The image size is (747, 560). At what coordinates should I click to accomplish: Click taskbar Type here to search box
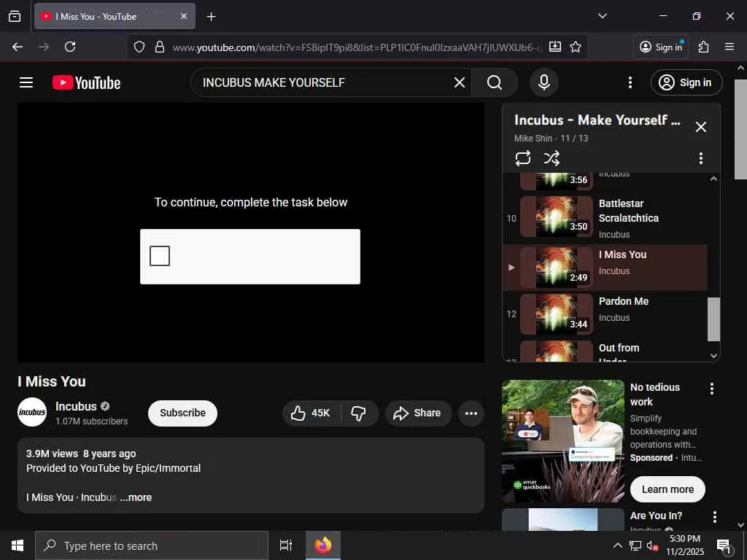point(152,545)
